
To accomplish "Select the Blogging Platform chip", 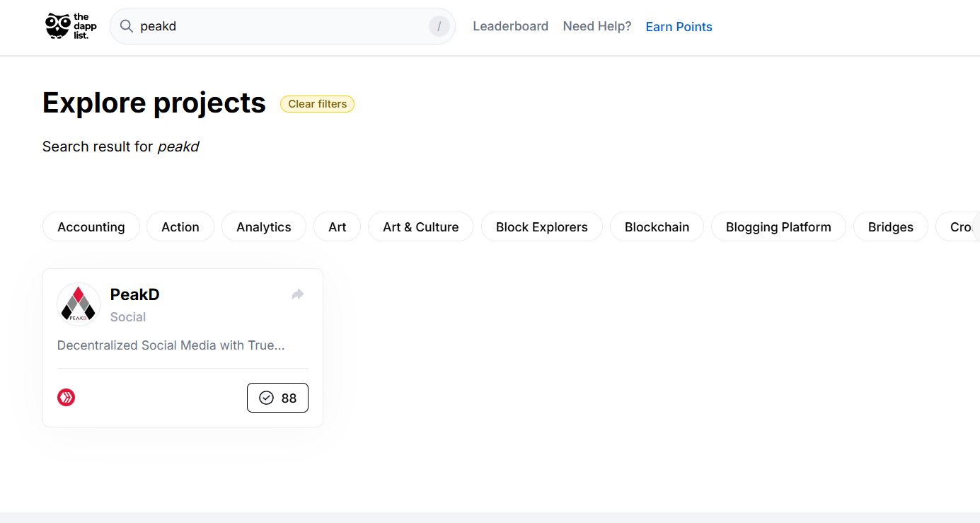I will 778,227.
